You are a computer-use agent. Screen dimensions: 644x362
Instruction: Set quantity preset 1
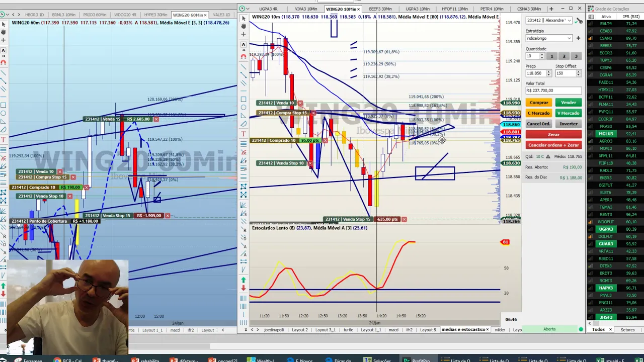(551, 56)
